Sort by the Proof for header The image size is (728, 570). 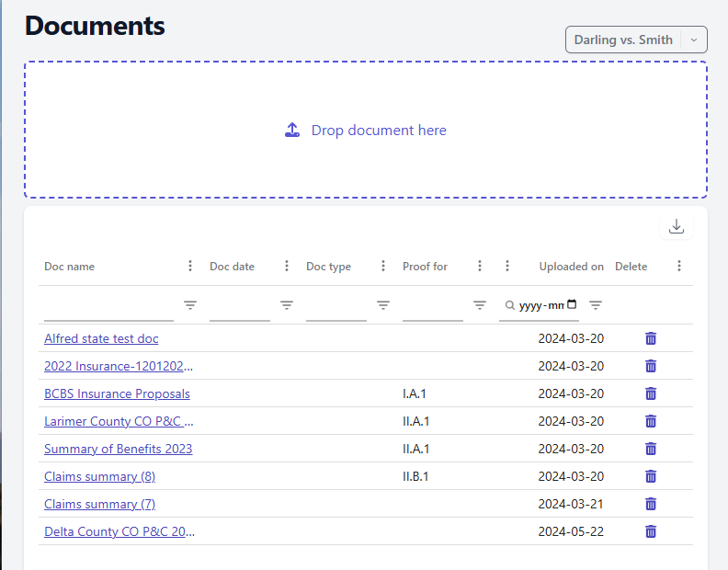coord(425,267)
